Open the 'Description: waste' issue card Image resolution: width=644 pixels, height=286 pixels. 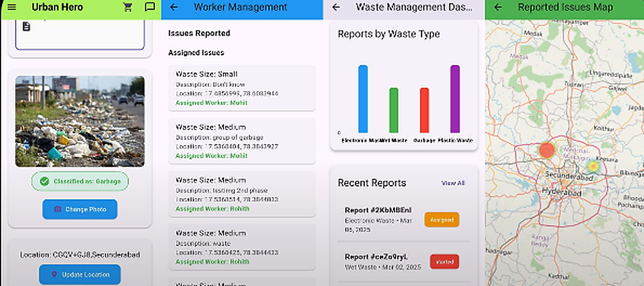coord(242,247)
